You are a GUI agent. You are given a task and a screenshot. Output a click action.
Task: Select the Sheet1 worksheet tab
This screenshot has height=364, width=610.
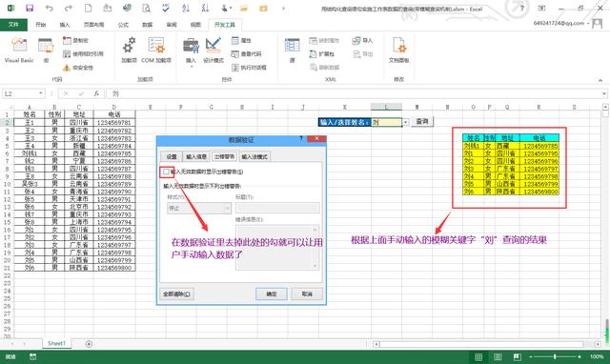[56, 343]
